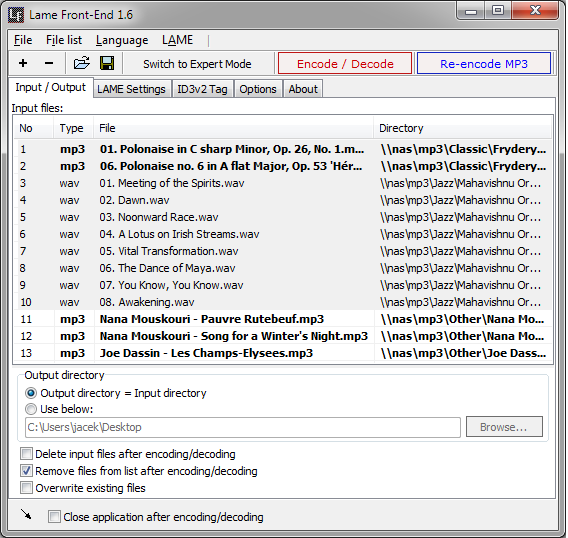Image resolution: width=568 pixels, height=538 pixels.
Task: Click the output directory path field
Action: click(x=243, y=427)
